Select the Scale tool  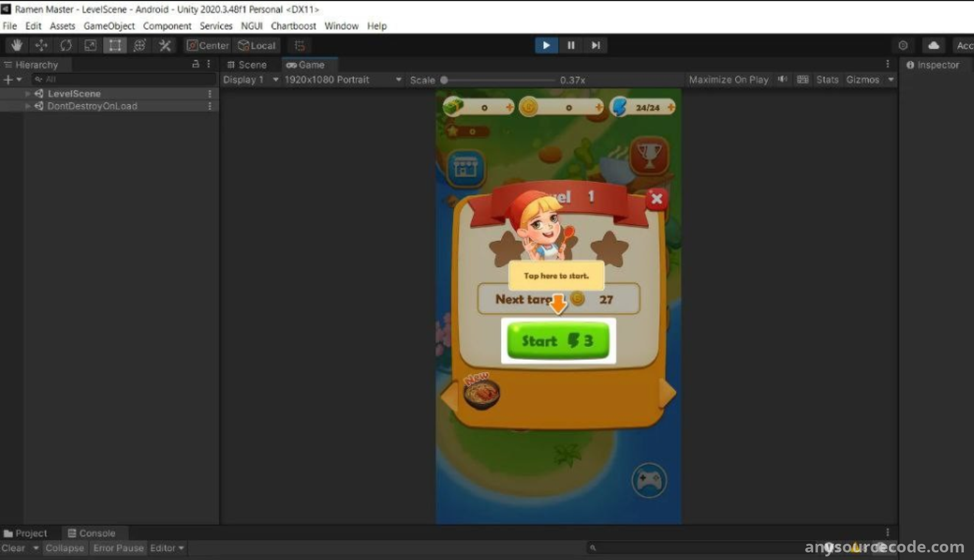[x=90, y=46]
